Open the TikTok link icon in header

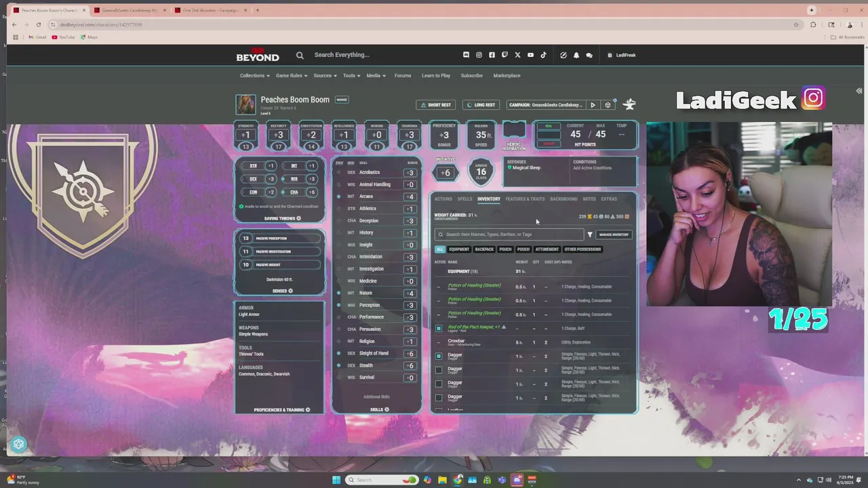(x=543, y=55)
